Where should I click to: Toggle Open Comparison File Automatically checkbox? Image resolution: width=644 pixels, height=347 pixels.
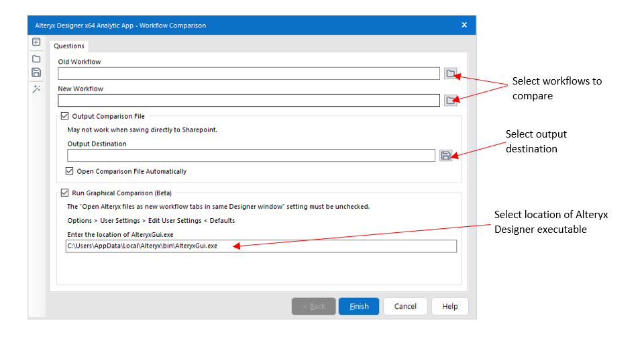point(70,171)
